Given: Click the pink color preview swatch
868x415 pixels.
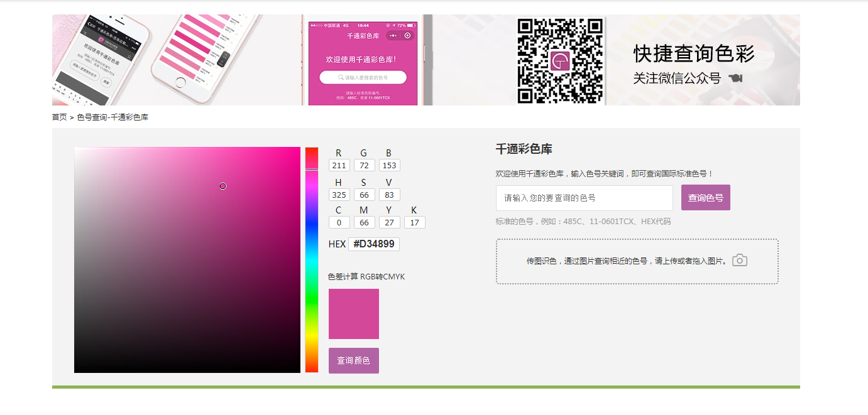Looking at the screenshot, I should (x=354, y=314).
